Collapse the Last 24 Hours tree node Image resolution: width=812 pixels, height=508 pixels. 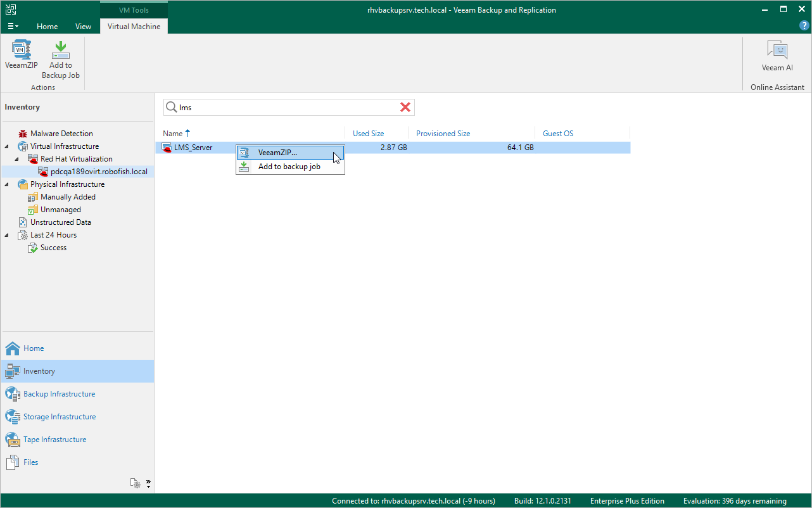click(8, 235)
